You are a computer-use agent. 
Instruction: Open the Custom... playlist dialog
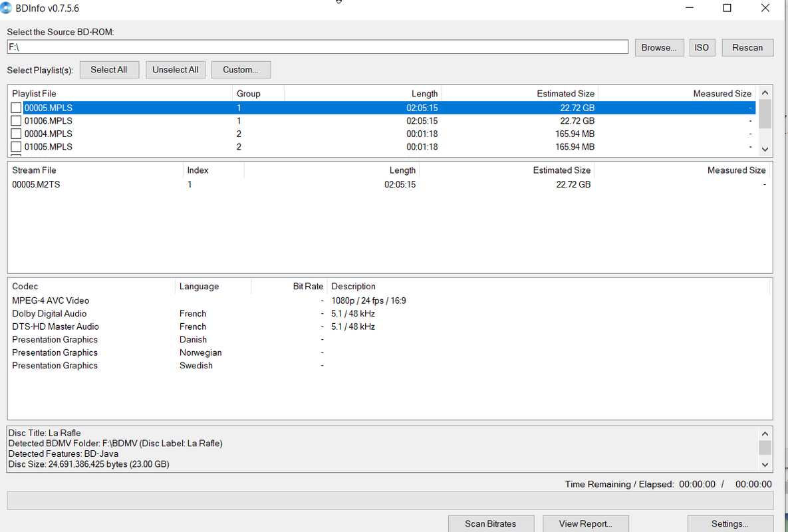tap(241, 70)
